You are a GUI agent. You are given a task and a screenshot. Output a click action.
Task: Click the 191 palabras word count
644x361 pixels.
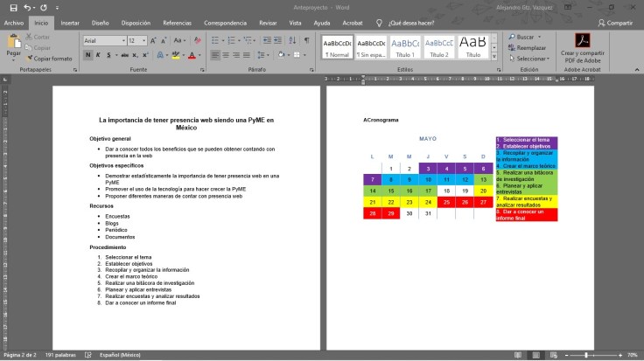click(60, 355)
